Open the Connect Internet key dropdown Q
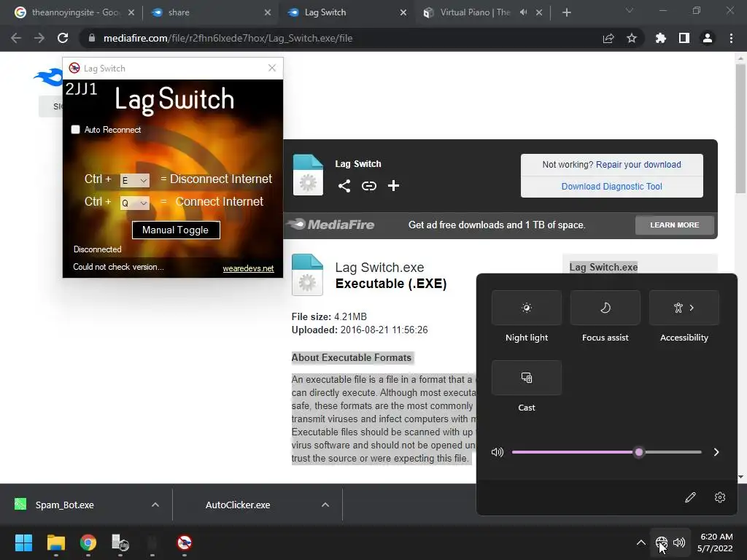The height and width of the screenshot is (560, 747). (x=135, y=203)
